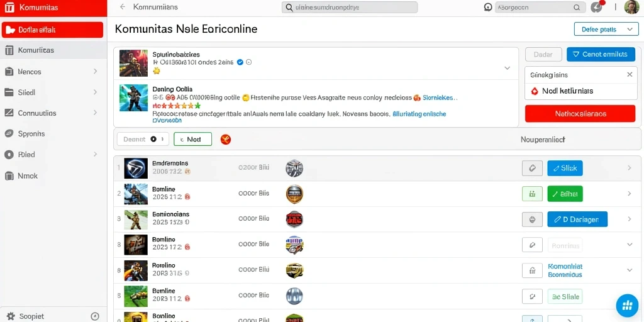Select the green outlined Nod option

pyautogui.click(x=192, y=139)
